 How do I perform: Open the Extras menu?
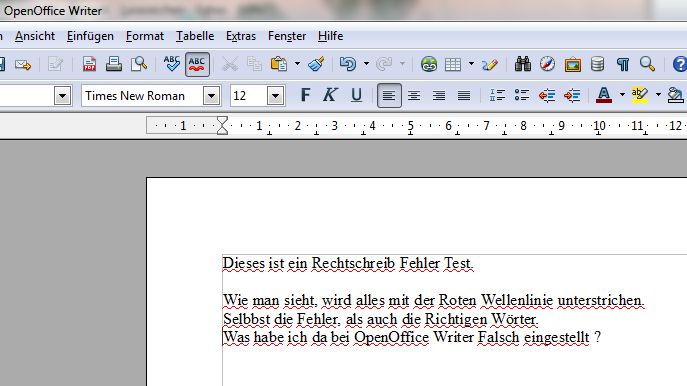(241, 36)
